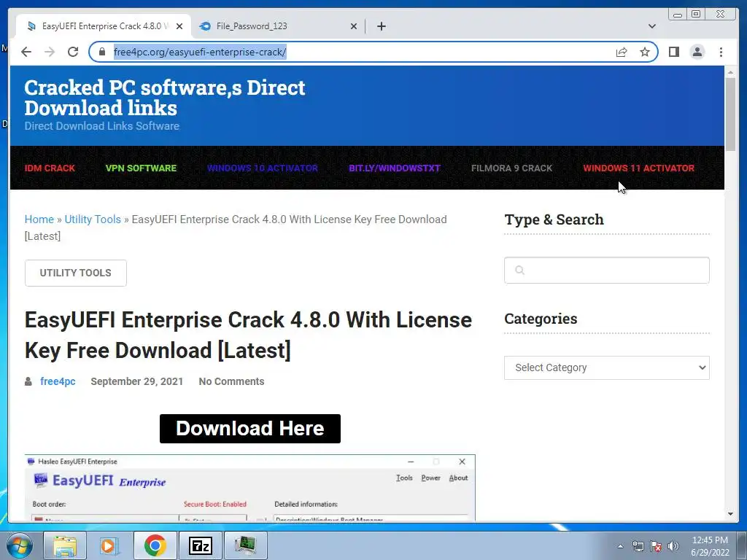Click the page title heading text
The width and height of the screenshot is (747, 560).
pyautogui.click(x=248, y=335)
